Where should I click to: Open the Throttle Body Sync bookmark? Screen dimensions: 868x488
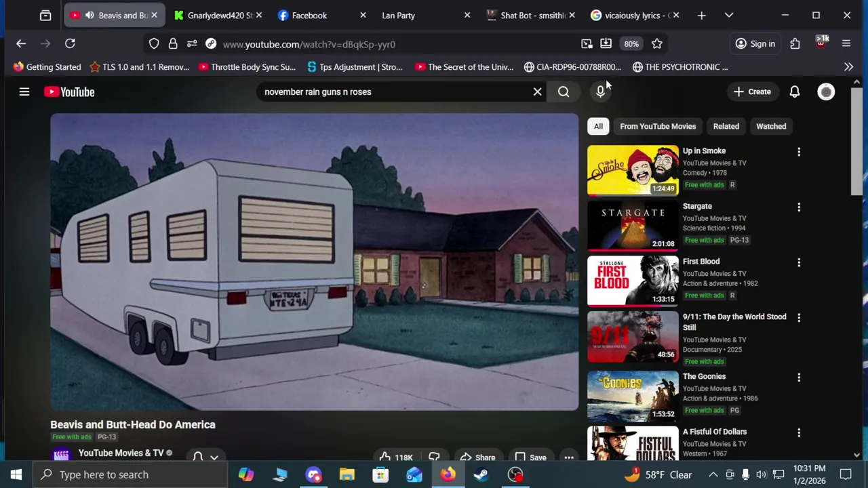(x=247, y=67)
